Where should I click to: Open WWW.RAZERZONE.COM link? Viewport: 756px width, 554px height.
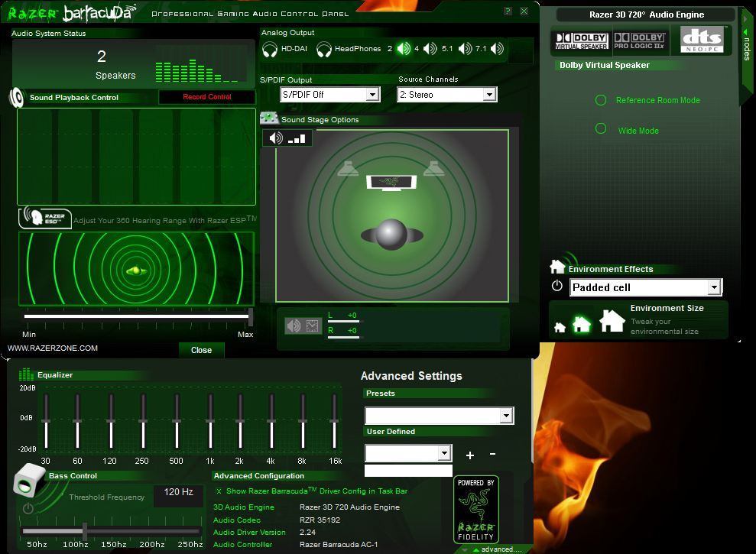[53, 348]
